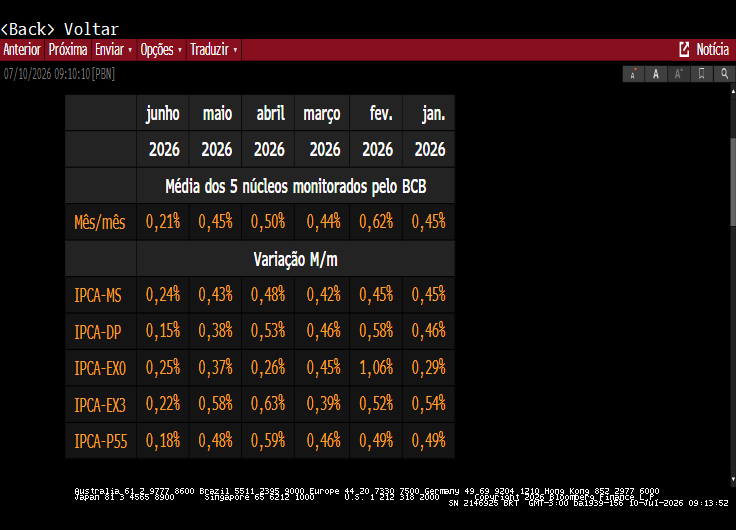Click IPCA-EX3 junho value 0,22%
Image resolution: width=736 pixels, height=530 pixels.
point(163,403)
